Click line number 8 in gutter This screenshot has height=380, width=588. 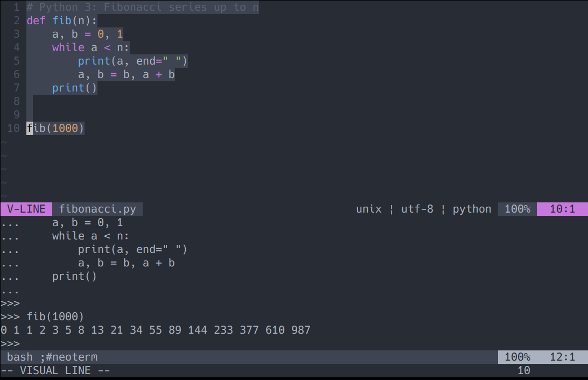coord(17,101)
